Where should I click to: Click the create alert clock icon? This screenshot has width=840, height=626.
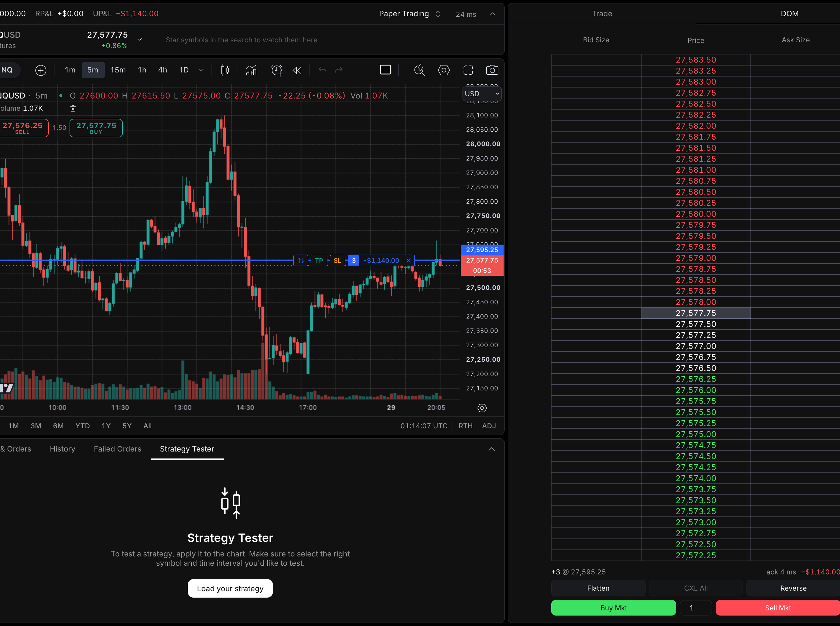coord(277,70)
